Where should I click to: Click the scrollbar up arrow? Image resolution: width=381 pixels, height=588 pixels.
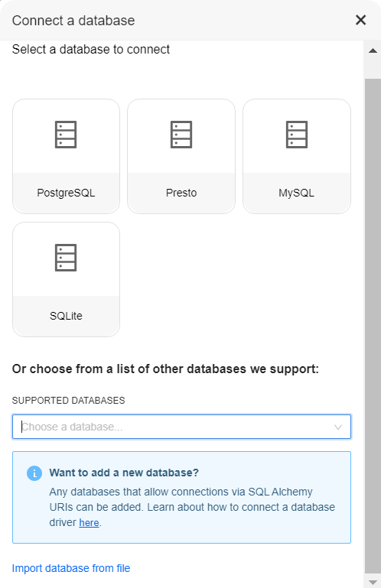pyautogui.click(x=373, y=50)
